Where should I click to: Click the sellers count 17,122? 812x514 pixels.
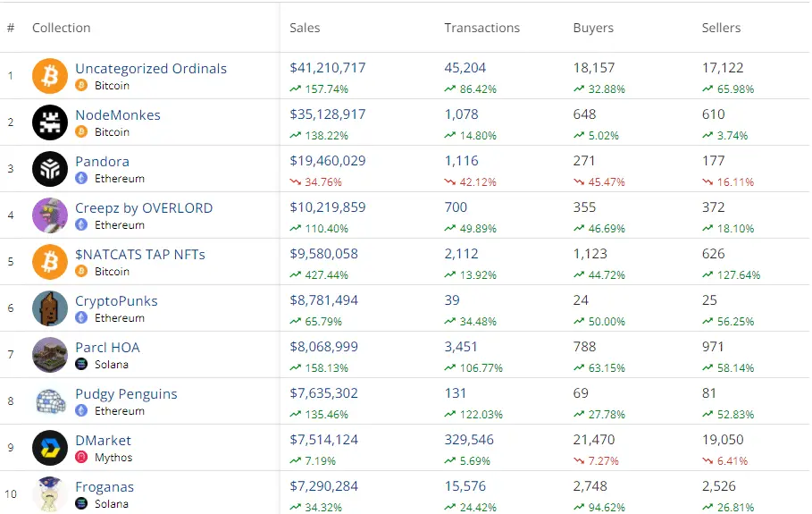pyautogui.click(x=723, y=68)
